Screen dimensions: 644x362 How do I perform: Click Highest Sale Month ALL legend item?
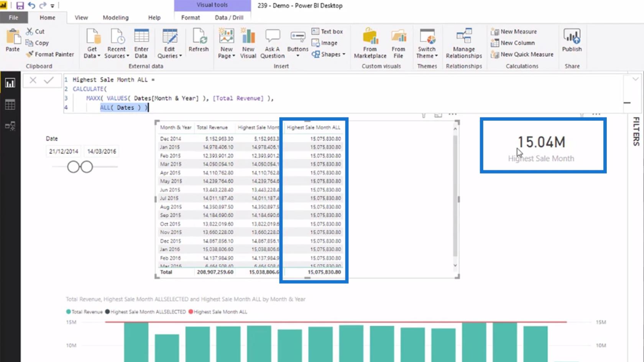218,312
